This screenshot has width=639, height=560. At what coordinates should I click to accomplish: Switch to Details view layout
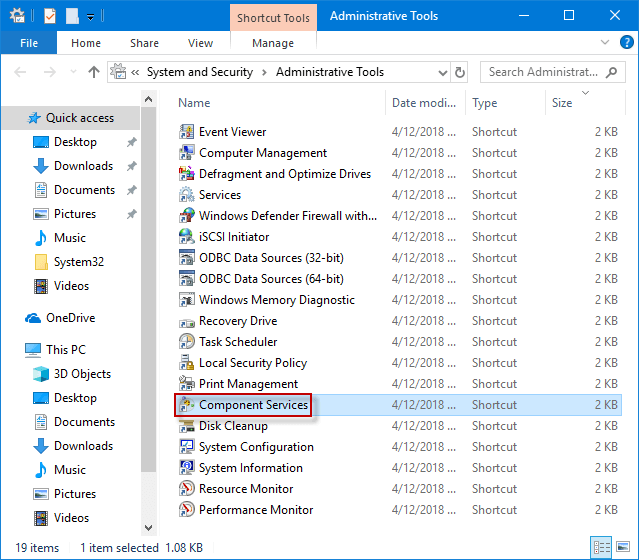pyautogui.click(x=602, y=547)
